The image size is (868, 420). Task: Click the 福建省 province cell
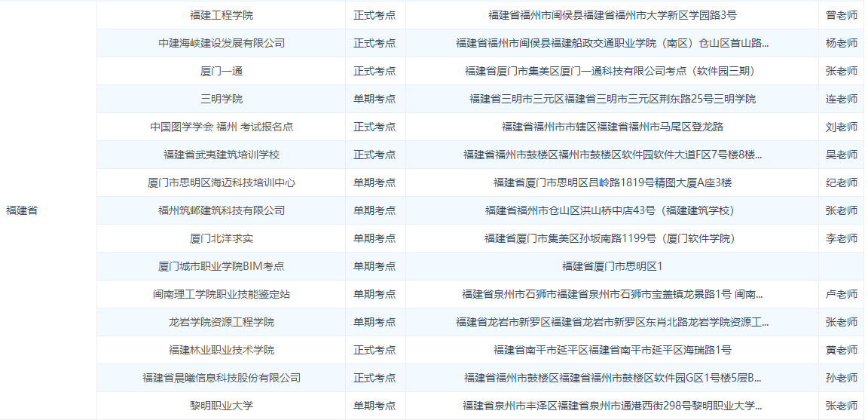[22, 210]
